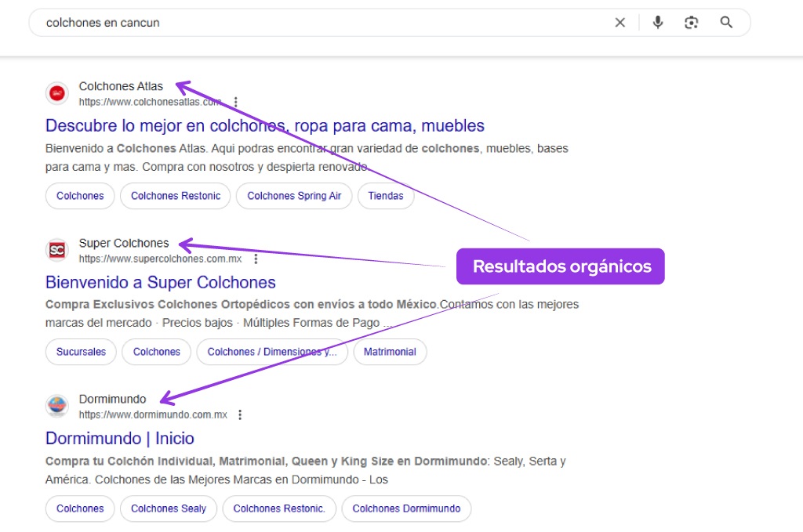Open more options for Super Colchones result
Viewport: 803px width, 532px height.
[256, 259]
